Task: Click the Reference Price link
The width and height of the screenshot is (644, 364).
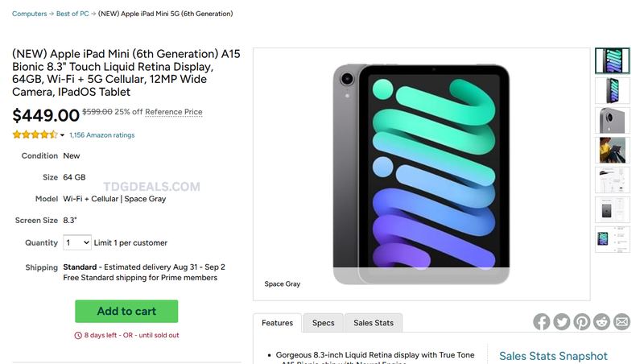Action: (174, 112)
